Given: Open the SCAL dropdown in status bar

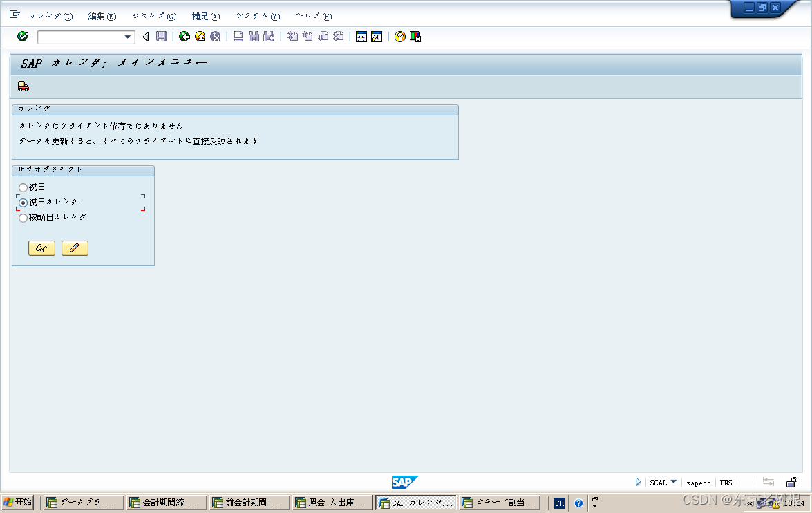Looking at the screenshot, I should [673, 482].
